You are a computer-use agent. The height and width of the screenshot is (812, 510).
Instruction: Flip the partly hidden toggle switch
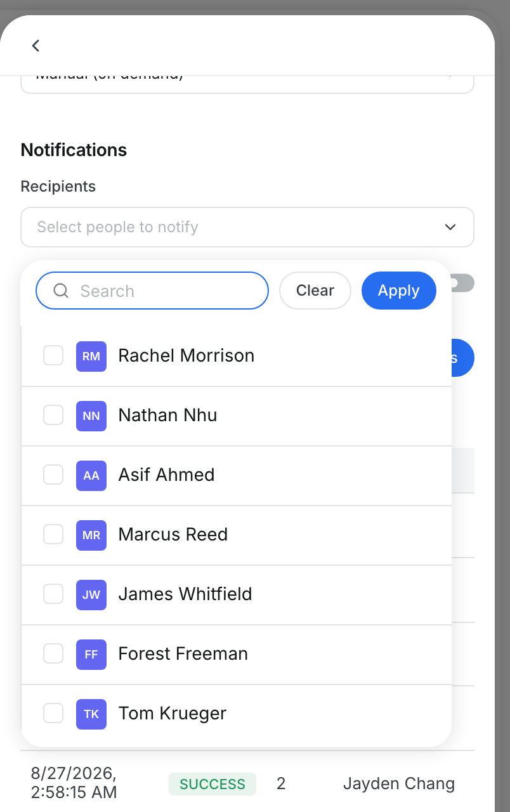(x=462, y=283)
